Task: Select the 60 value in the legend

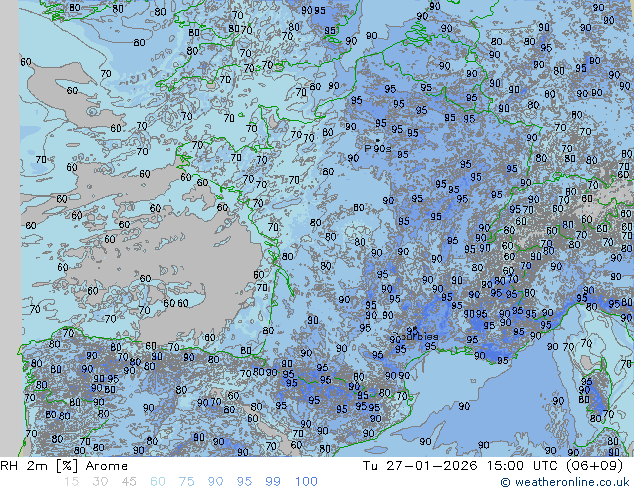Action: [x=157, y=482]
